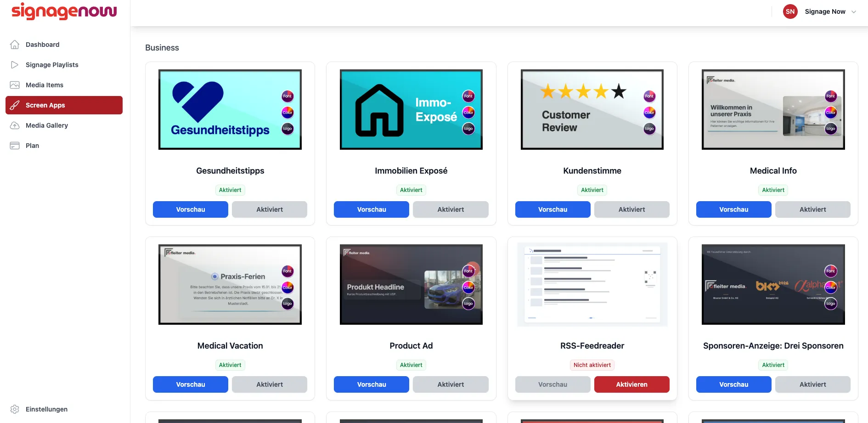Click Vorschau for Immobilien Exposé

[372, 209]
